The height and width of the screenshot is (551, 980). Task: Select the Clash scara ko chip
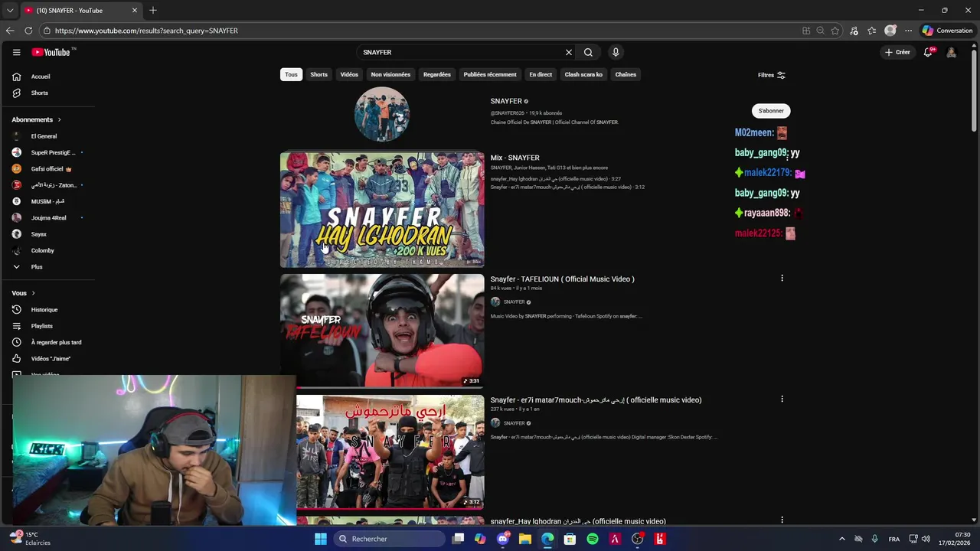click(583, 74)
